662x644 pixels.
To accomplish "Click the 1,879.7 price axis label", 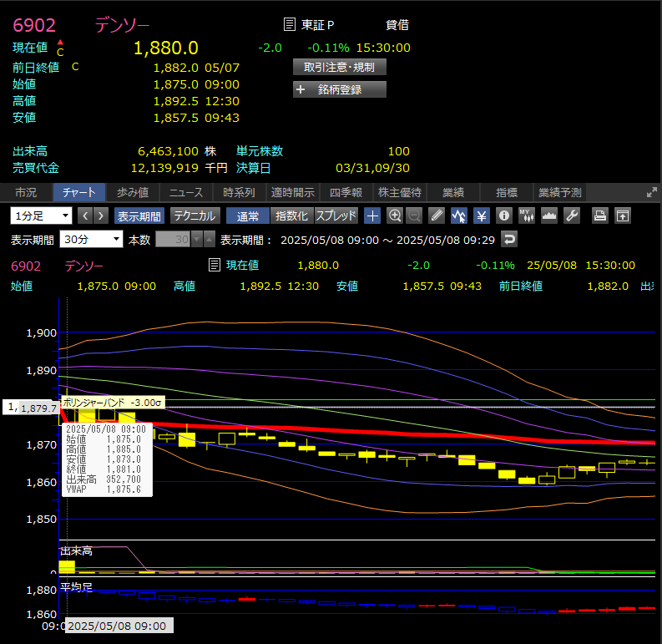I will (39, 408).
